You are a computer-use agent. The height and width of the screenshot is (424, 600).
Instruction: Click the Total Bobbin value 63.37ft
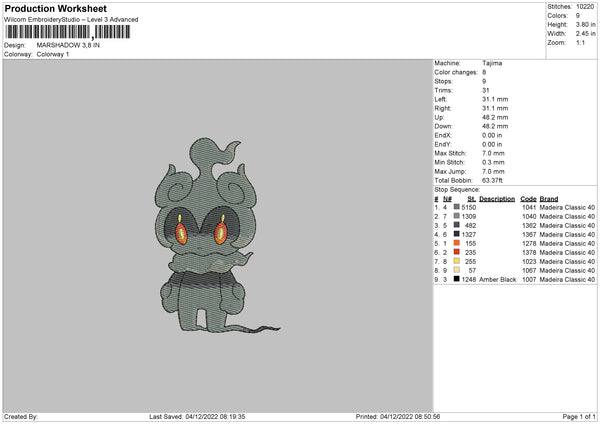492,180
